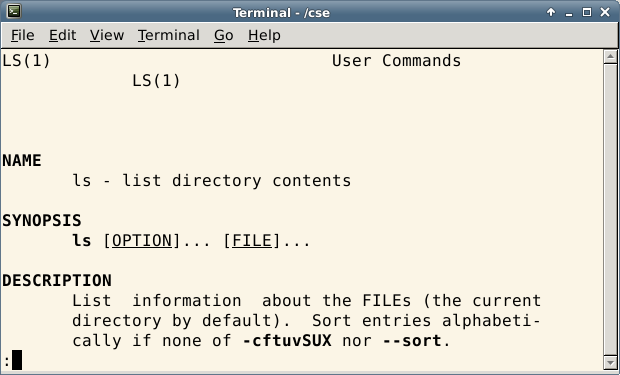This screenshot has height=375, width=620.
Task: Maximize the Terminal window
Action: click(587, 12)
